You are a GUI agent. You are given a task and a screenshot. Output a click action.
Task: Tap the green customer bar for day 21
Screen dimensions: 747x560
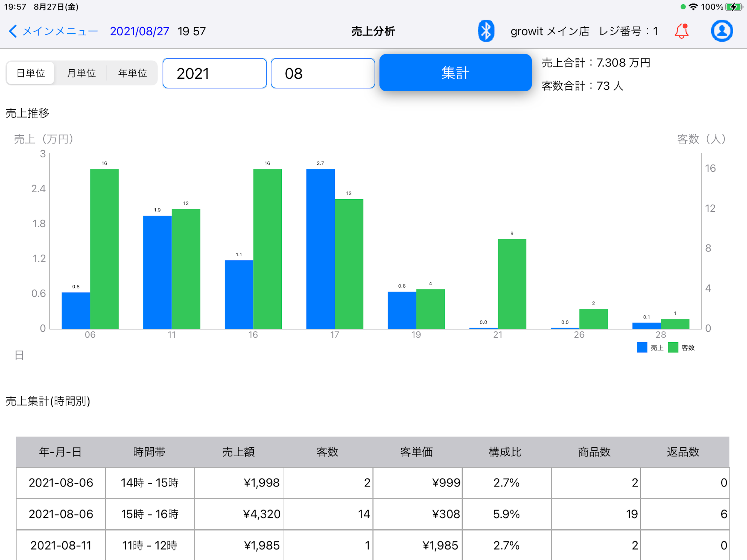pos(512,284)
